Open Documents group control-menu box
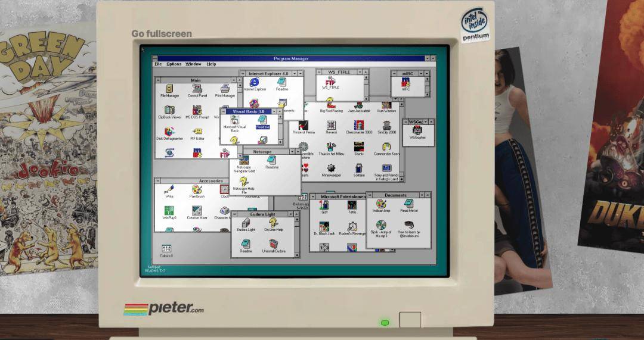 coord(369,195)
